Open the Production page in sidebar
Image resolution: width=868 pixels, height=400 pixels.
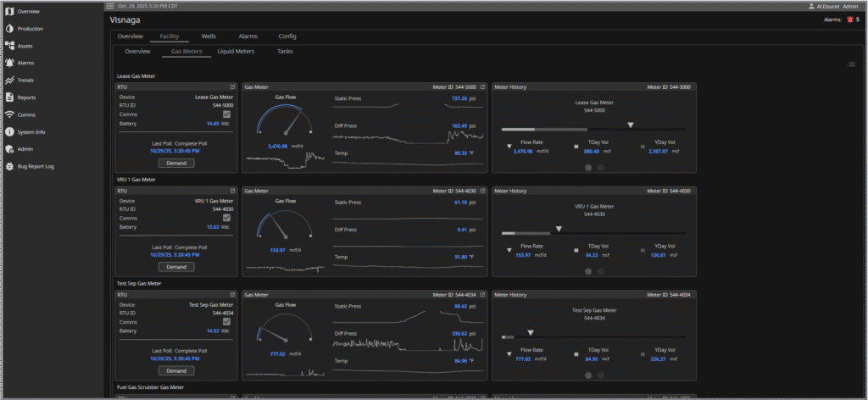[30, 28]
